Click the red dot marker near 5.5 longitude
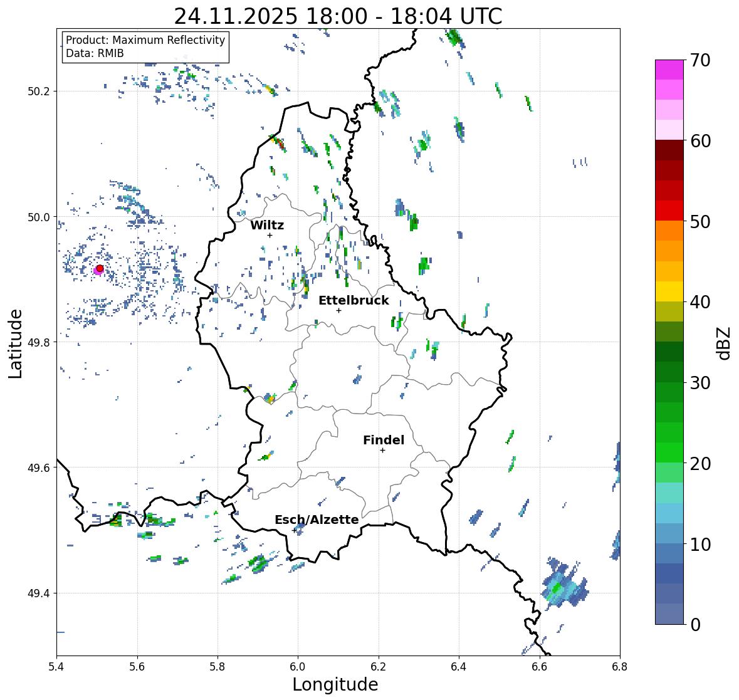The image size is (739, 700). click(100, 268)
